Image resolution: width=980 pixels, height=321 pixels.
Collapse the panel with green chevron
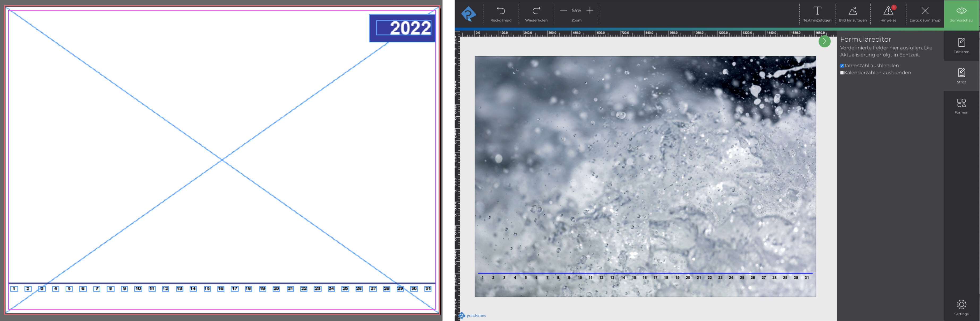pos(824,41)
